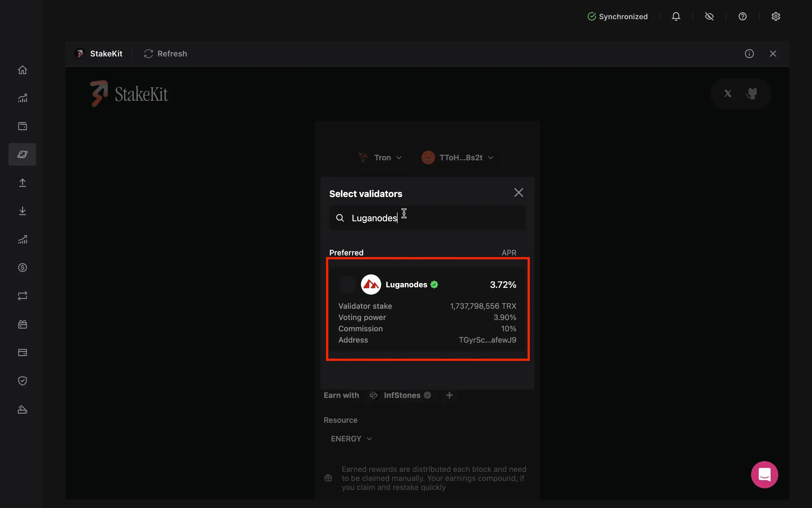Check the Luganodes validator checkbox
The height and width of the screenshot is (508, 812).
click(x=347, y=284)
